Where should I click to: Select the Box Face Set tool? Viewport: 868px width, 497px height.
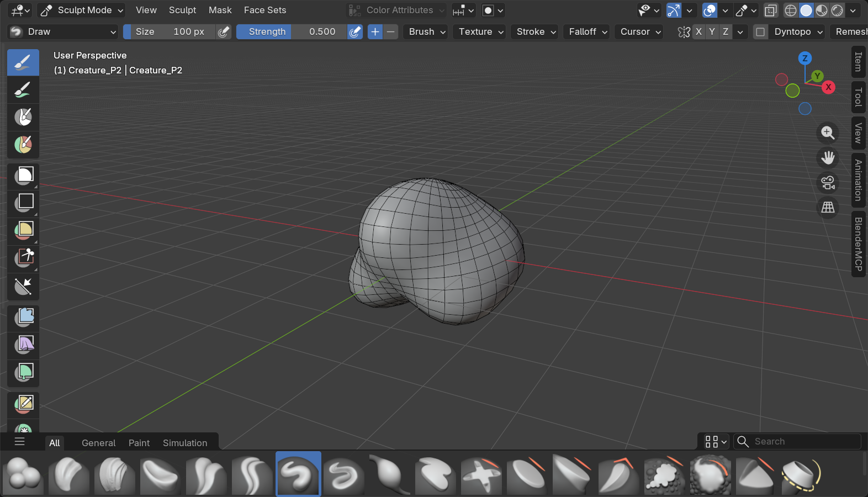23,231
